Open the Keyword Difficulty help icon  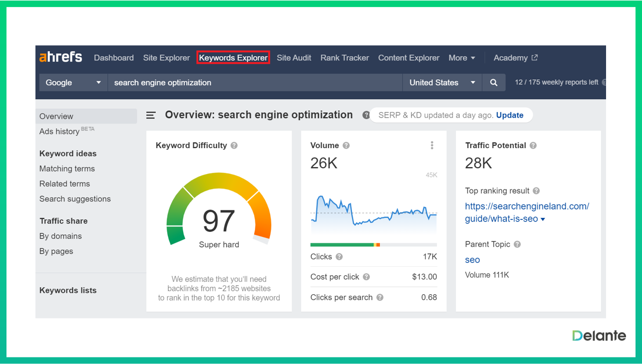[x=234, y=146]
